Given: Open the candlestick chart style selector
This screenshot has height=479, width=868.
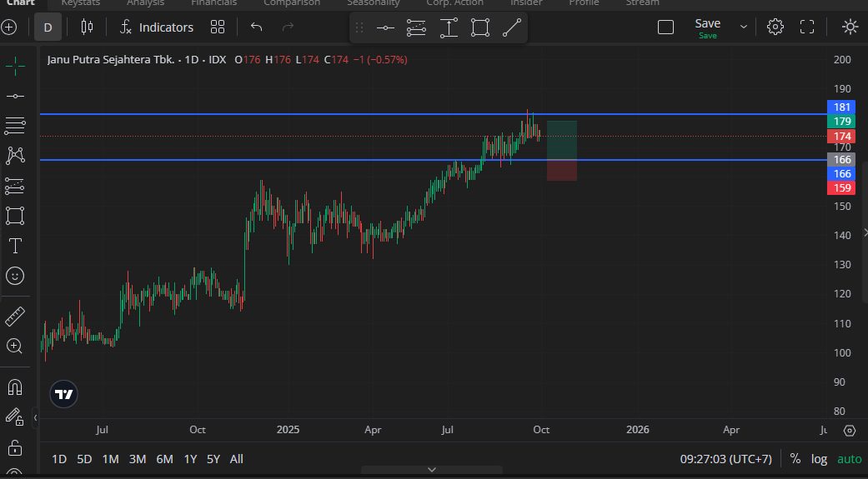Looking at the screenshot, I should tap(87, 27).
